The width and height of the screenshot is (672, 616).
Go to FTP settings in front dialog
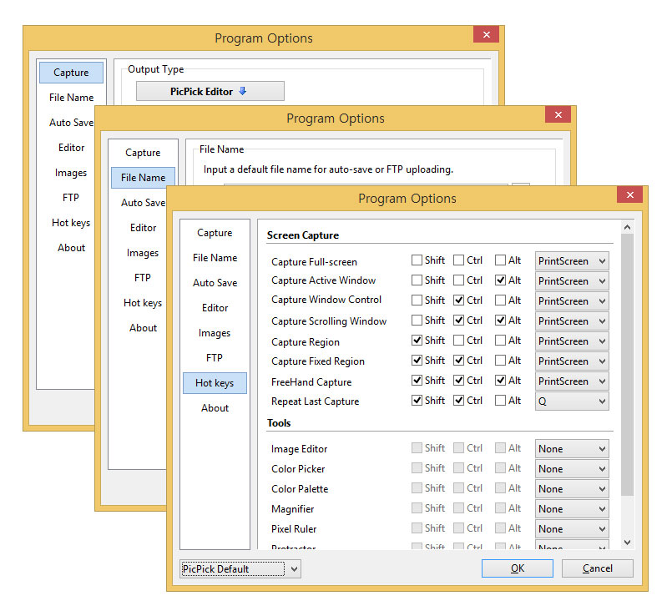tap(215, 358)
